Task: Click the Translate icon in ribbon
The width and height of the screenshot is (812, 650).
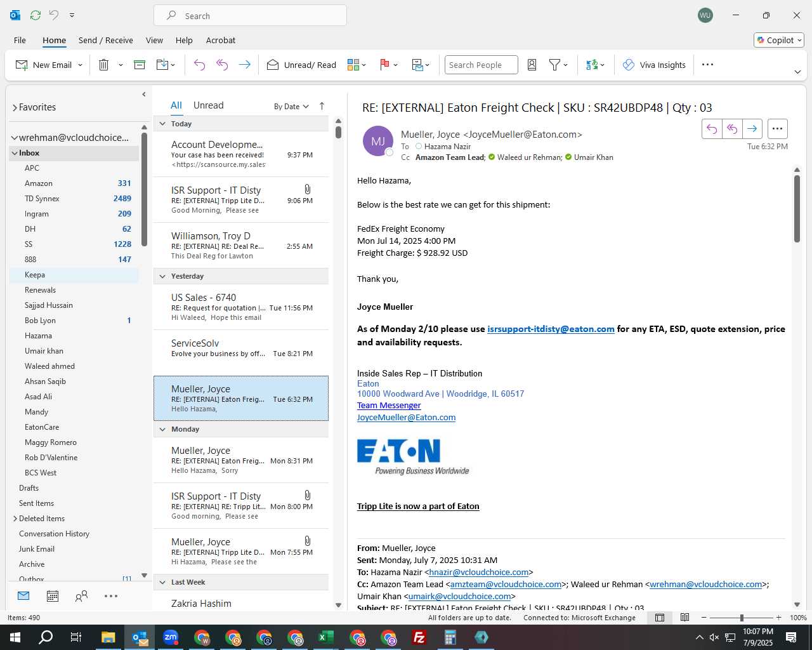Action: [592, 65]
